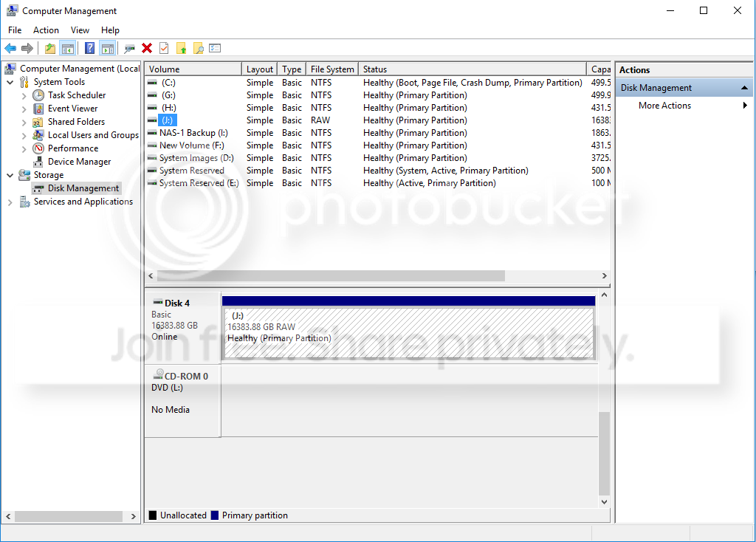
Task: Click the red X delete icon
Action: 147,48
